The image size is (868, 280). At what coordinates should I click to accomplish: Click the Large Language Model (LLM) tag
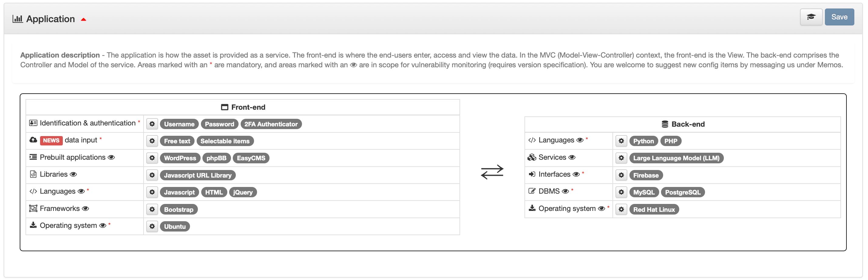point(676,158)
